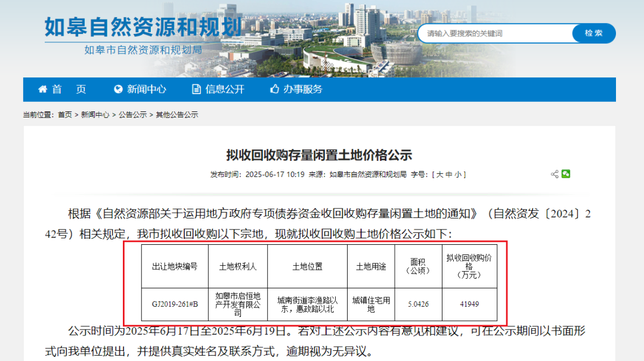Click the table header 拟收回收购价格（万元）
The image size is (644, 361).
pos(469,267)
